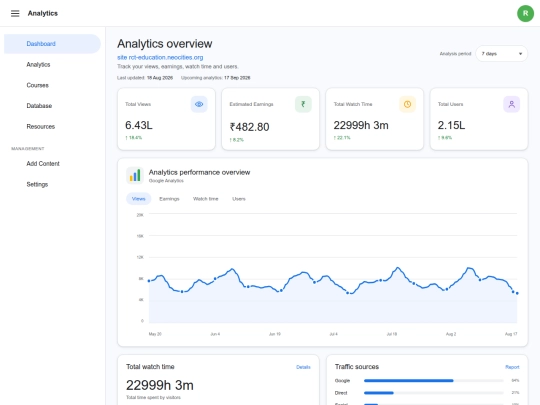Click the clock icon on Total Watch Time card

click(x=407, y=104)
